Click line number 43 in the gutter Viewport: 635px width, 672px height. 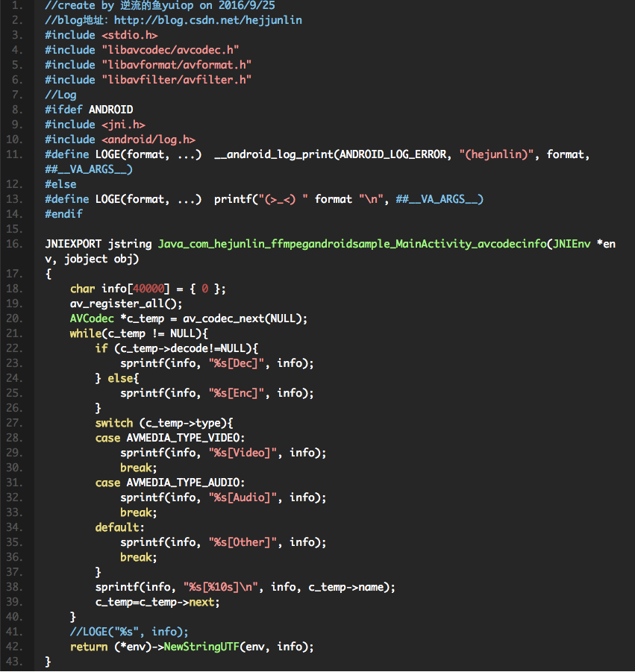tap(15, 662)
